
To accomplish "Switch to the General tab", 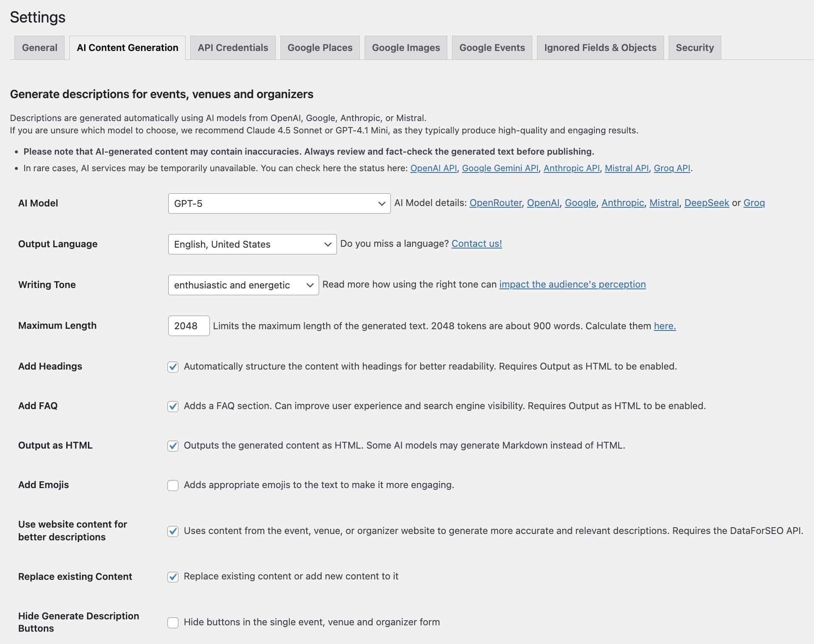I will coord(39,48).
